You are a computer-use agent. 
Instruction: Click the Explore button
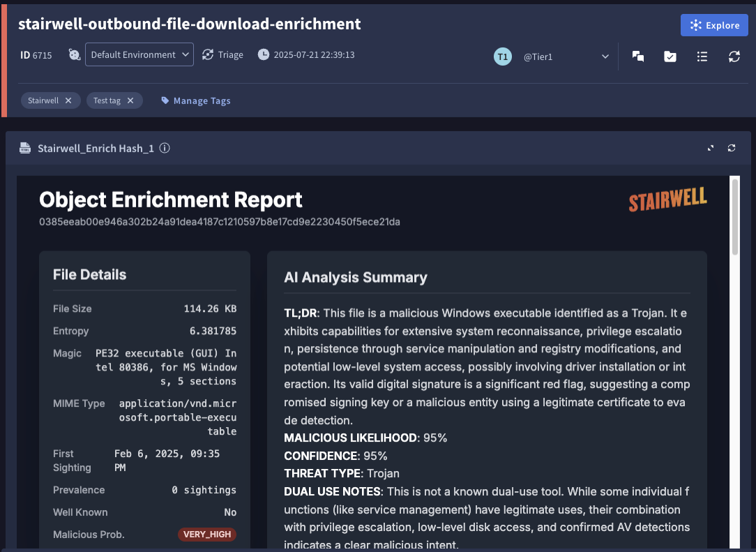click(714, 25)
